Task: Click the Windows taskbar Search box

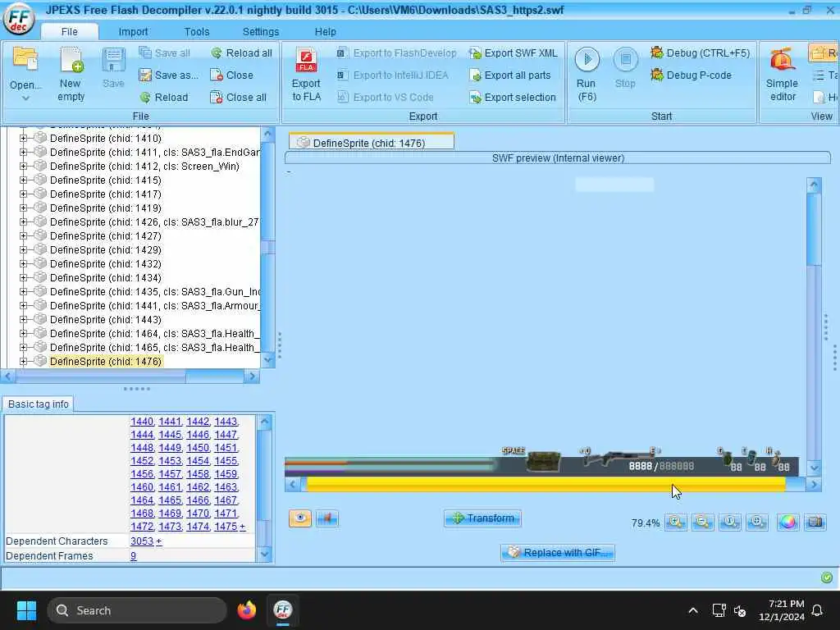Action: pyautogui.click(x=137, y=610)
